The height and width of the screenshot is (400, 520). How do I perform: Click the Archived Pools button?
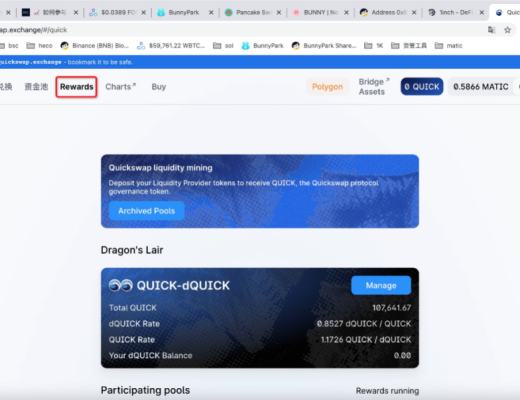click(146, 211)
